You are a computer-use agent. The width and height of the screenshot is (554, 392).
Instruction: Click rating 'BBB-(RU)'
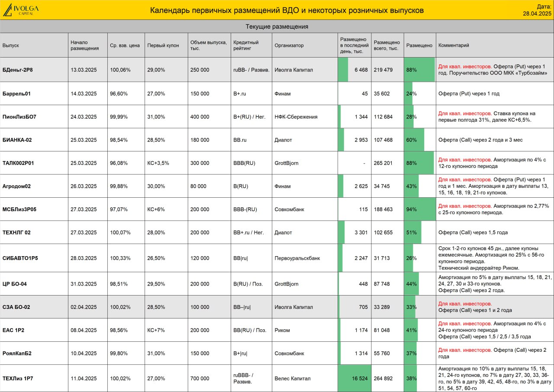pyautogui.click(x=245, y=209)
